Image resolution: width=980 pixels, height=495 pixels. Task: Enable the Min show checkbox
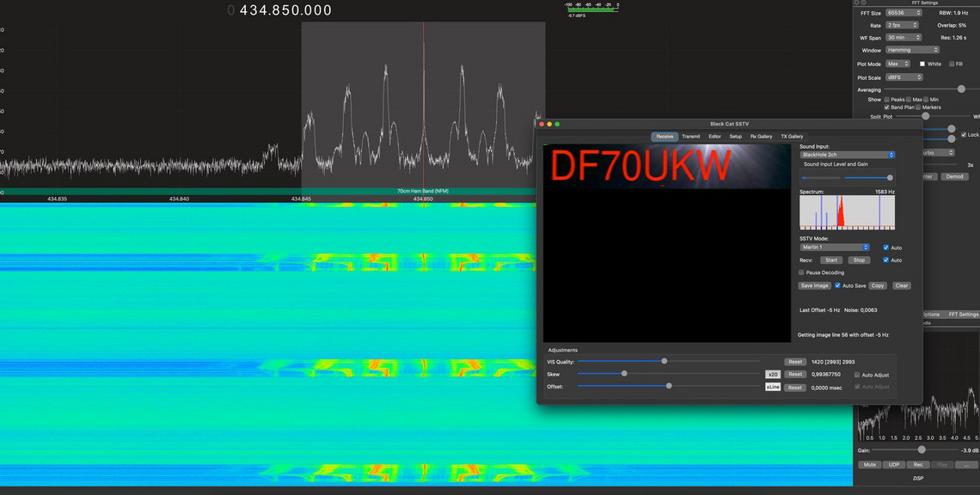pyautogui.click(x=926, y=100)
